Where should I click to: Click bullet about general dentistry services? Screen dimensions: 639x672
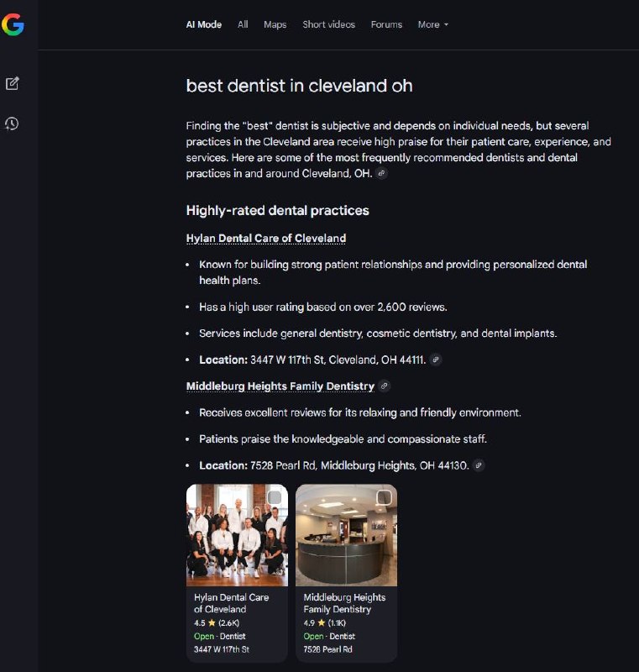click(x=378, y=333)
